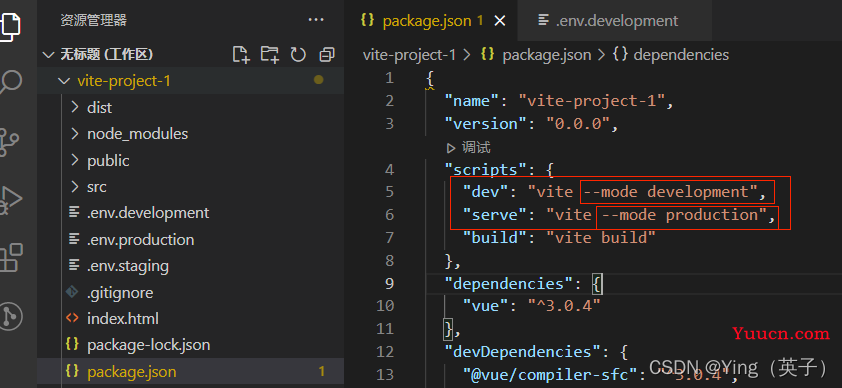The image size is (842, 388).
Task: Open the package-lock.json file
Action: coord(191,345)
